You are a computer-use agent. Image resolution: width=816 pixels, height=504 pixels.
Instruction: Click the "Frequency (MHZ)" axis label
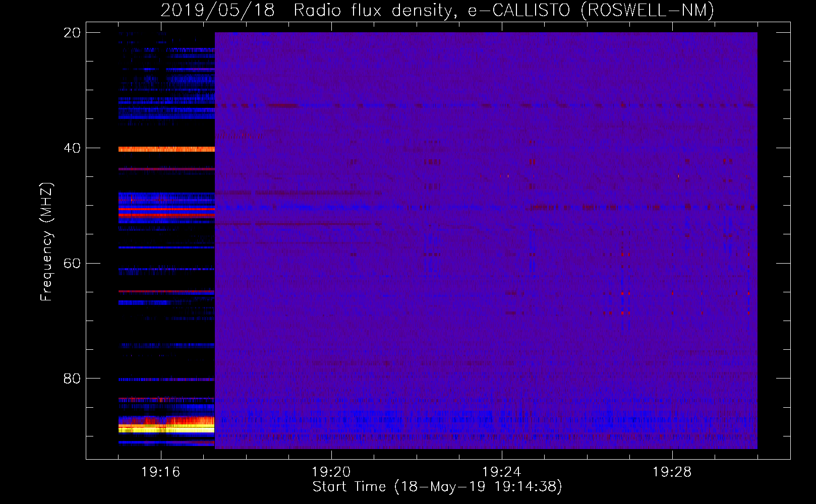(46, 241)
